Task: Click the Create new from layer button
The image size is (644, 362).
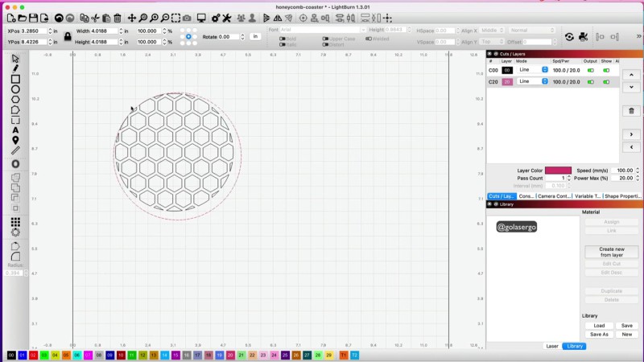Action: (611, 252)
